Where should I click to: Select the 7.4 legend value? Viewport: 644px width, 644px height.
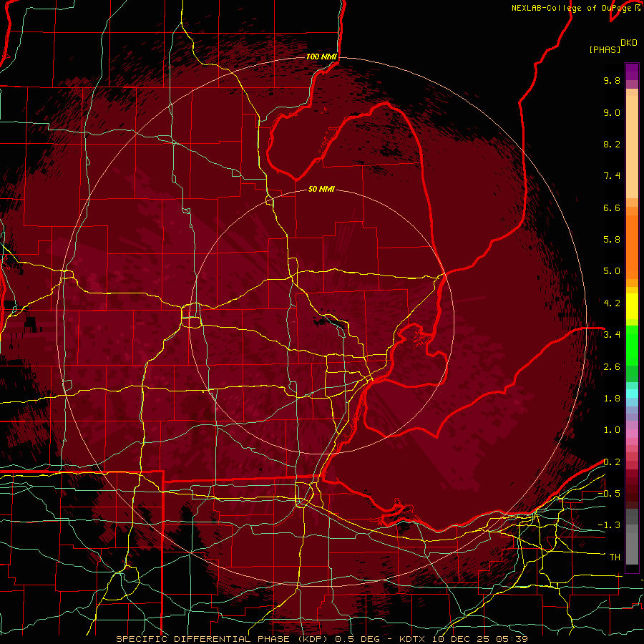[x=612, y=176]
